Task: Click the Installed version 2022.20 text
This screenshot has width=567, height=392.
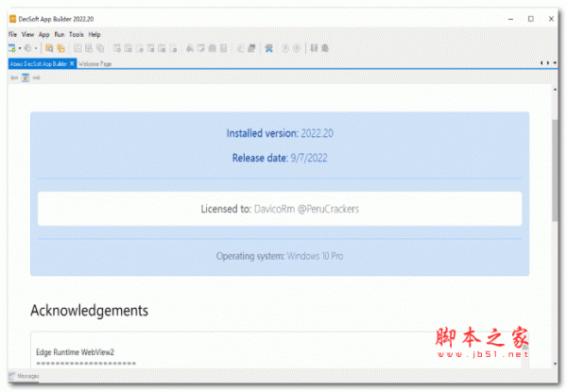Action: [280, 133]
